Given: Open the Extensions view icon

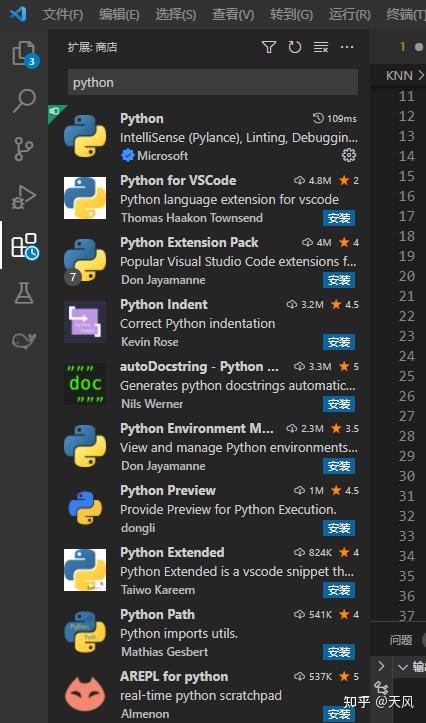Looking at the screenshot, I should (x=24, y=246).
